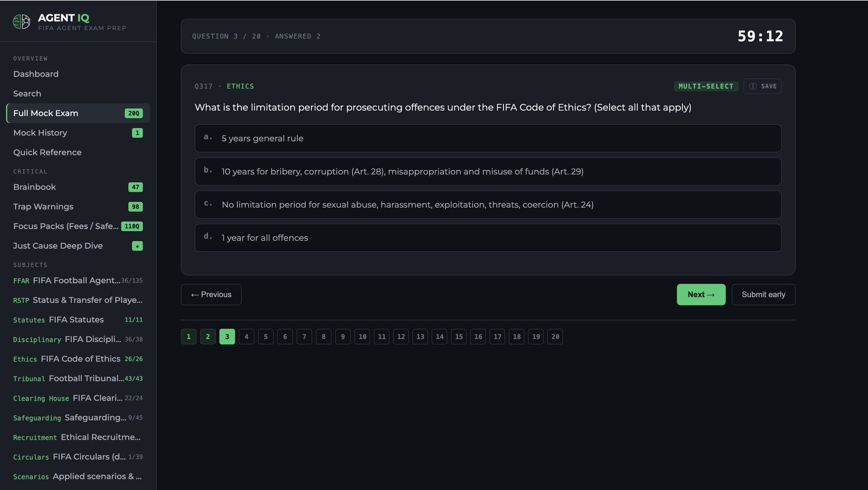This screenshot has width=868, height=490.
Task: Select answer d. 1 year for all offences
Action: point(488,238)
